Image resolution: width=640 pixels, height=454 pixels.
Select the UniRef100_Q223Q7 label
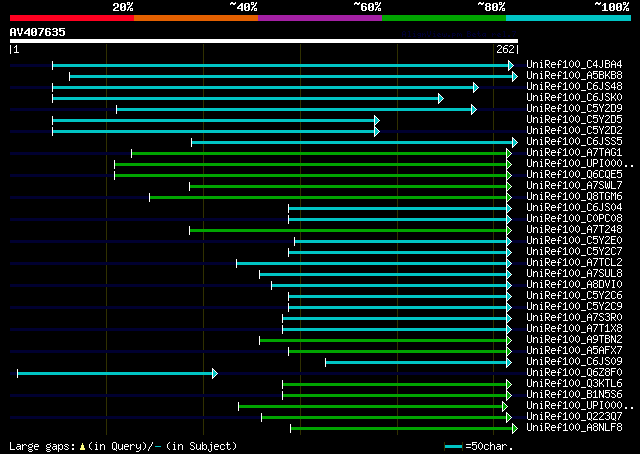(x=574, y=417)
